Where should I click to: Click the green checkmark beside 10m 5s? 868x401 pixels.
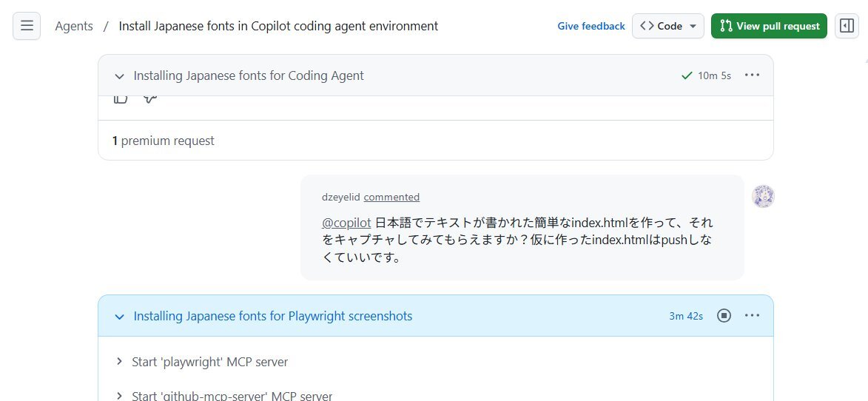point(687,75)
